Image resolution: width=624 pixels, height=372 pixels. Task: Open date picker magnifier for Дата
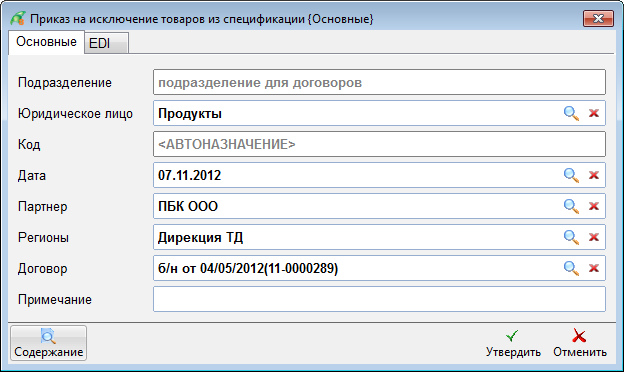(571, 175)
